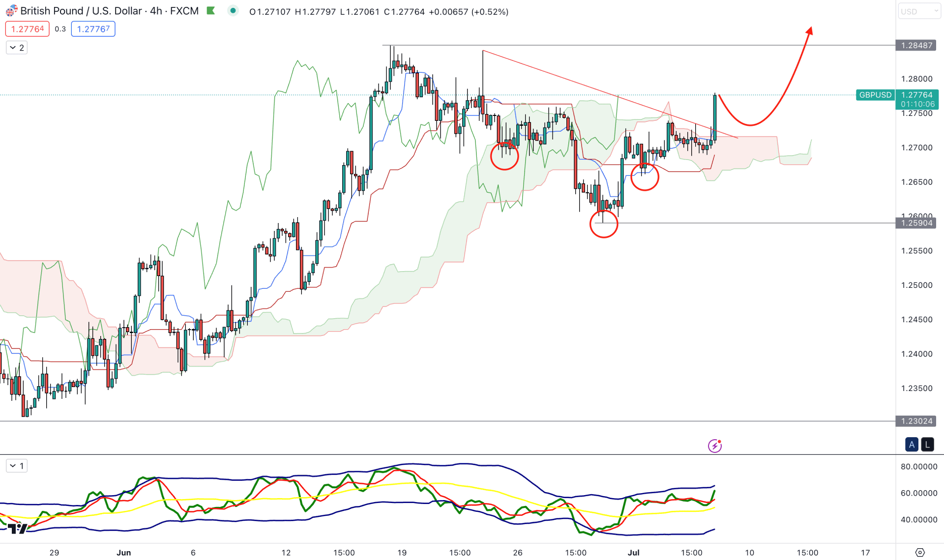The width and height of the screenshot is (944, 560).
Task: Open the purple lightning go-to-realtime icon
Action: [714, 446]
